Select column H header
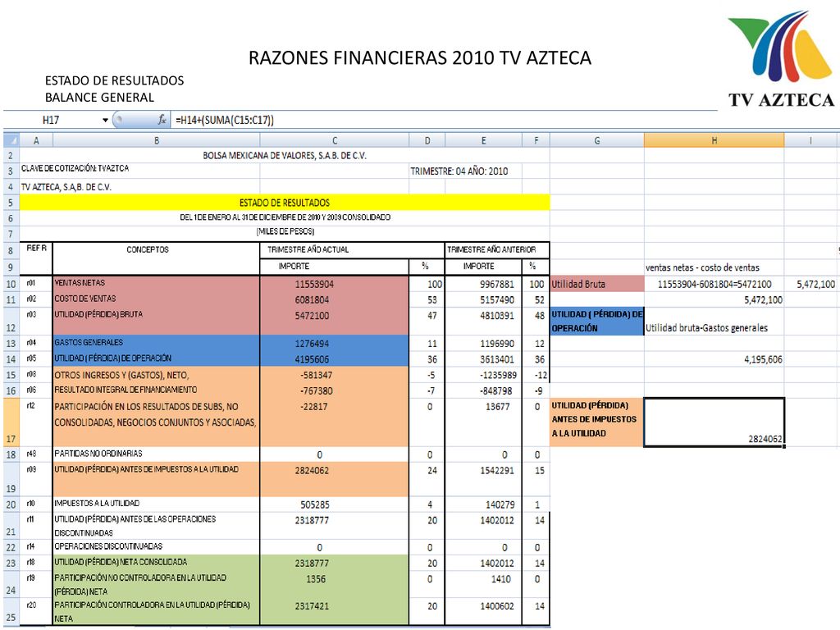The image size is (840, 630). [x=714, y=140]
